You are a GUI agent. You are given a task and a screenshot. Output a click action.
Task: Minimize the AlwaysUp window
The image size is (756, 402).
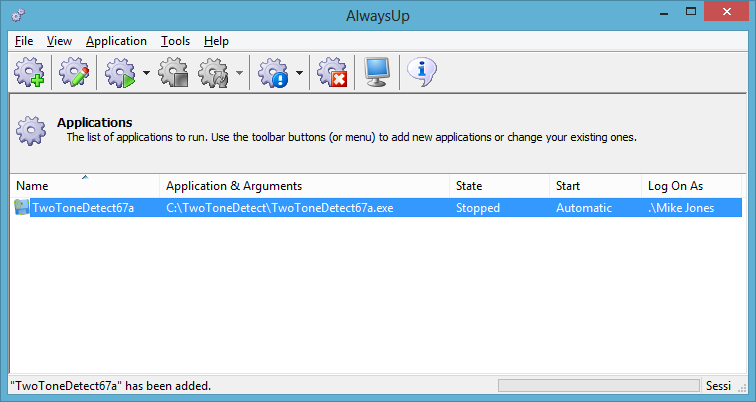pos(664,13)
